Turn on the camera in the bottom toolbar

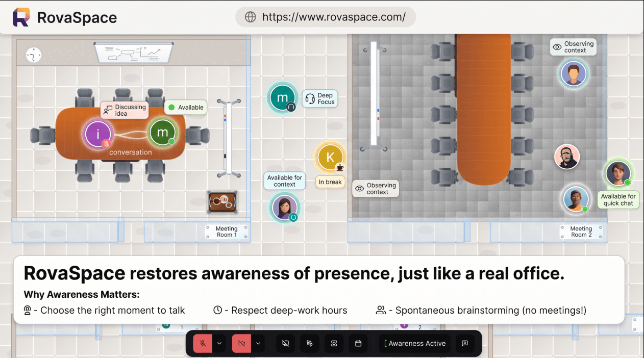[x=241, y=344]
